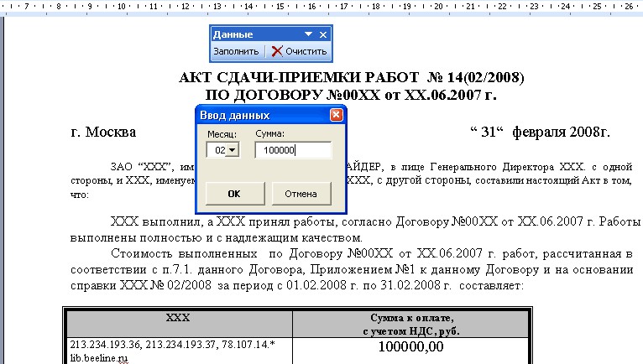The image size is (643, 364).
Task: Click the Сумма к оплате header cell
Action: [410, 324]
